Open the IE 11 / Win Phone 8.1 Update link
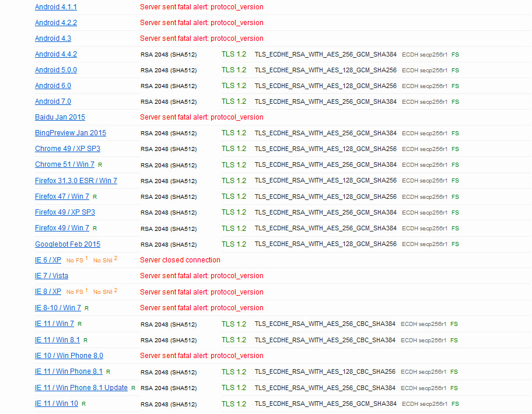Image resolution: width=532 pixels, height=414 pixels. [x=81, y=388]
